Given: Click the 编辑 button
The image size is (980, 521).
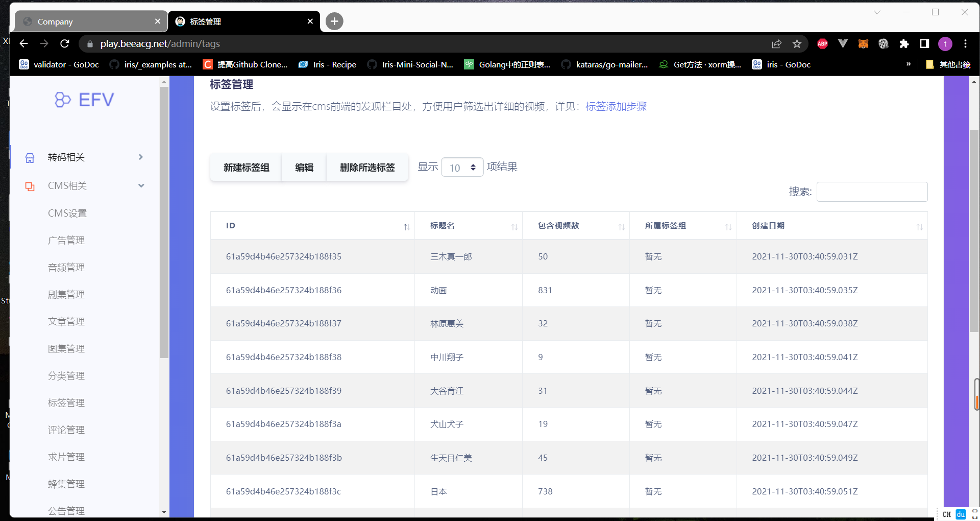Looking at the screenshot, I should (x=304, y=168).
